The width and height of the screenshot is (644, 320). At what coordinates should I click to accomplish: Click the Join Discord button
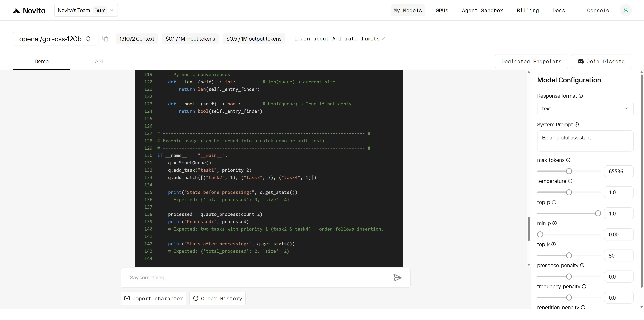click(x=601, y=62)
